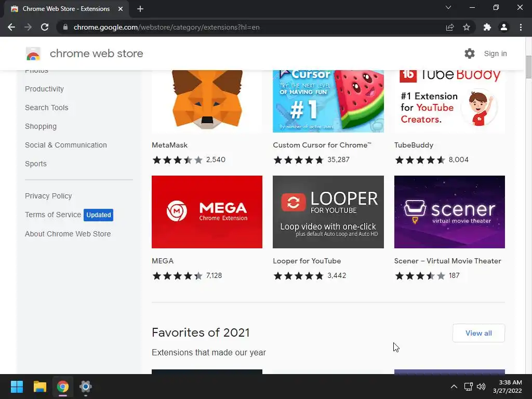Reload the Chrome Web Store page
Screen dimensions: 532x399
pos(45,27)
